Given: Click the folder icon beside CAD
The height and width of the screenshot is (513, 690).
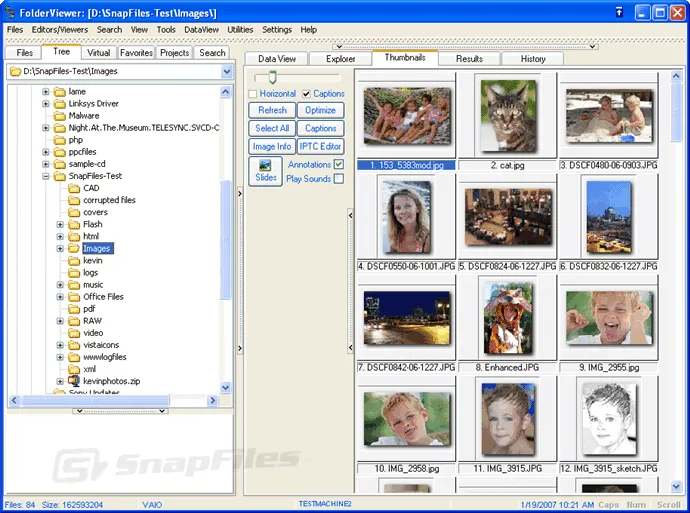Looking at the screenshot, I should click(x=74, y=188).
